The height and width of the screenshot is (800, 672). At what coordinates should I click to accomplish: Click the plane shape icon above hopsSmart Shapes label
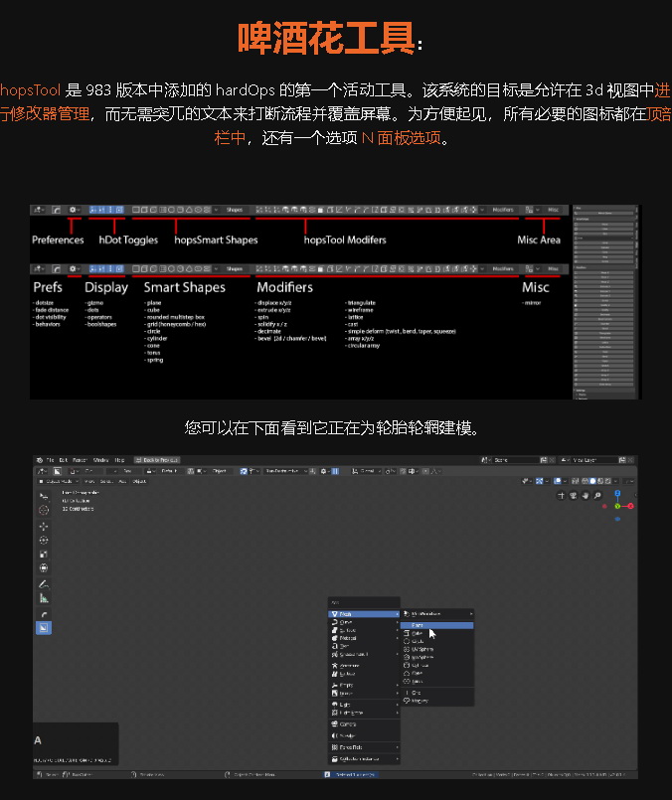click(x=135, y=210)
